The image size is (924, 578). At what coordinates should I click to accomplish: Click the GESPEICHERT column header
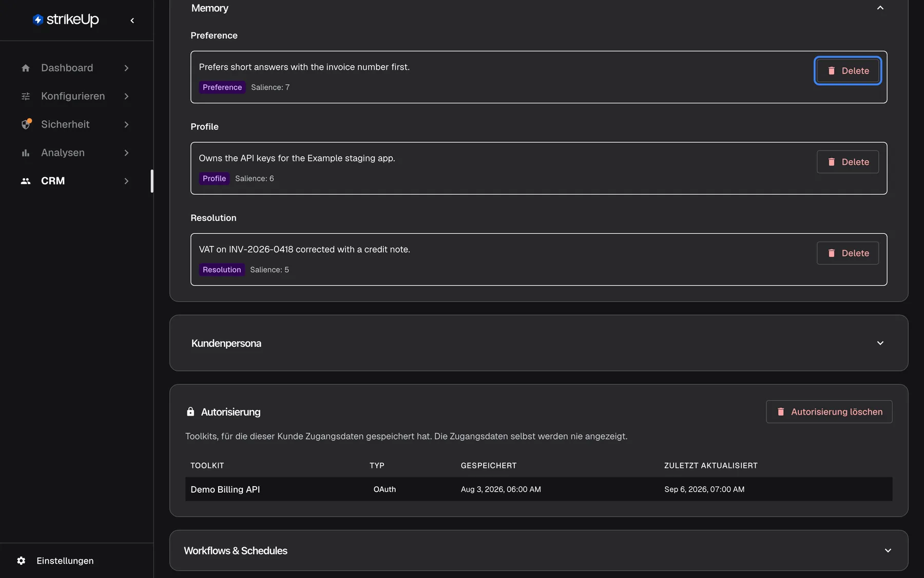pyautogui.click(x=489, y=465)
